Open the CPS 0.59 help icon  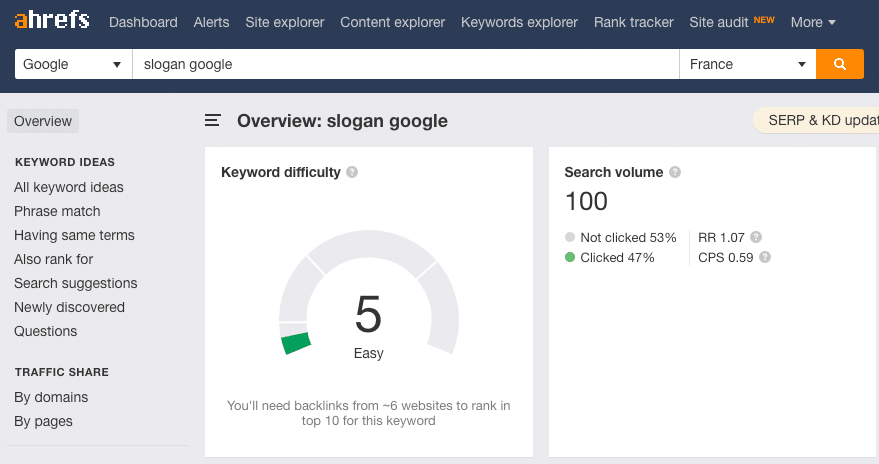coord(765,257)
